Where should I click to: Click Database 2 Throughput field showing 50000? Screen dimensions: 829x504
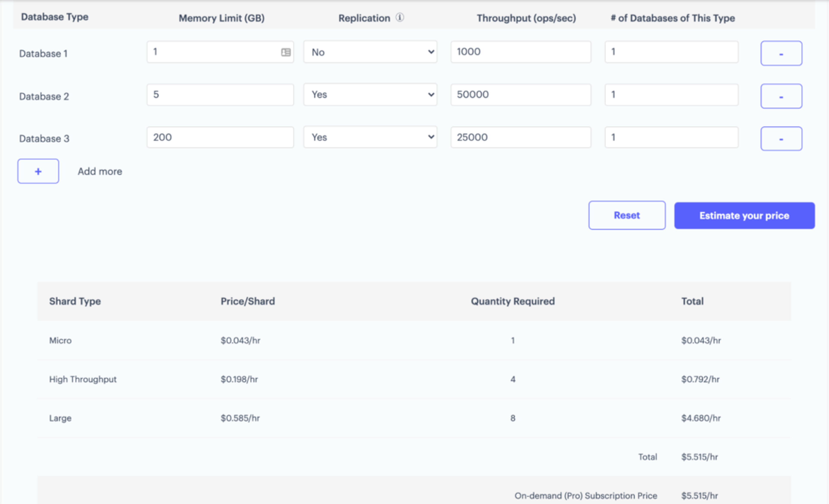click(520, 94)
